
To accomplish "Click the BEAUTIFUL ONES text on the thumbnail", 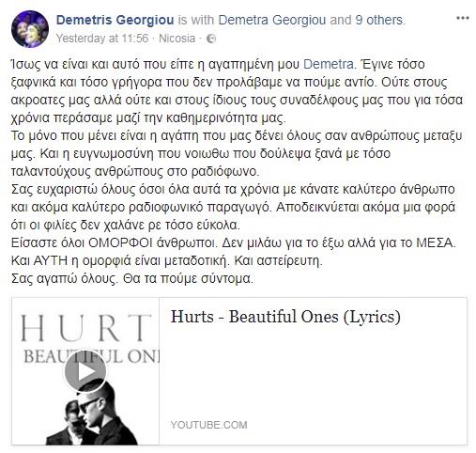I will pos(91,356).
